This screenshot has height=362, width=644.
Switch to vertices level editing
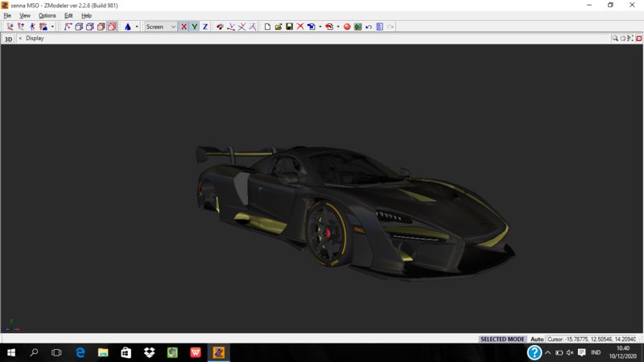[68, 27]
